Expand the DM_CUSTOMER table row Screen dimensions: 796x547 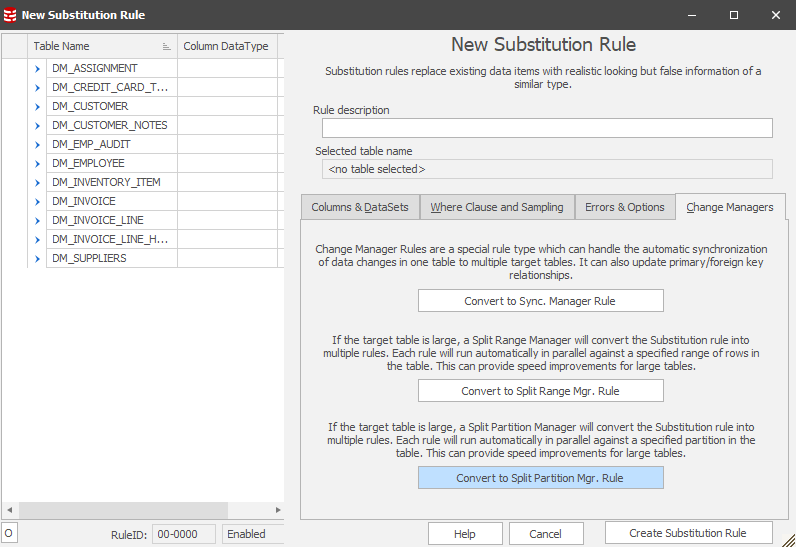coord(38,106)
